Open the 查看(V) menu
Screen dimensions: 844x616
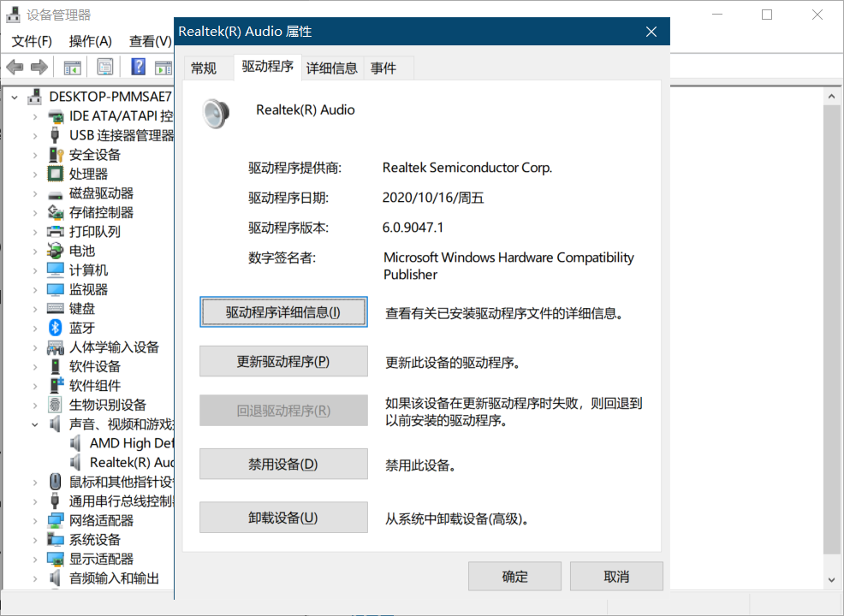pos(150,41)
